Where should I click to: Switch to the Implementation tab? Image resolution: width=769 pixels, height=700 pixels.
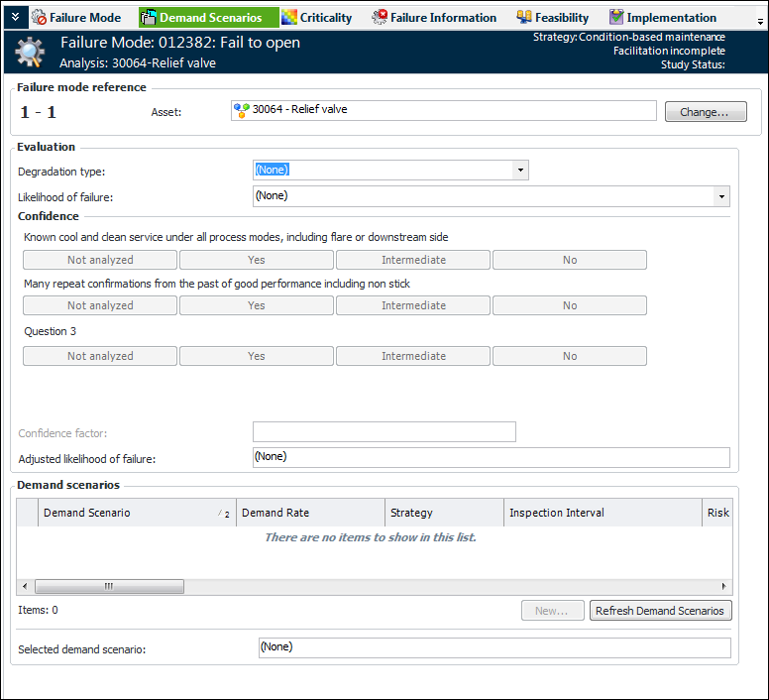coord(663,18)
